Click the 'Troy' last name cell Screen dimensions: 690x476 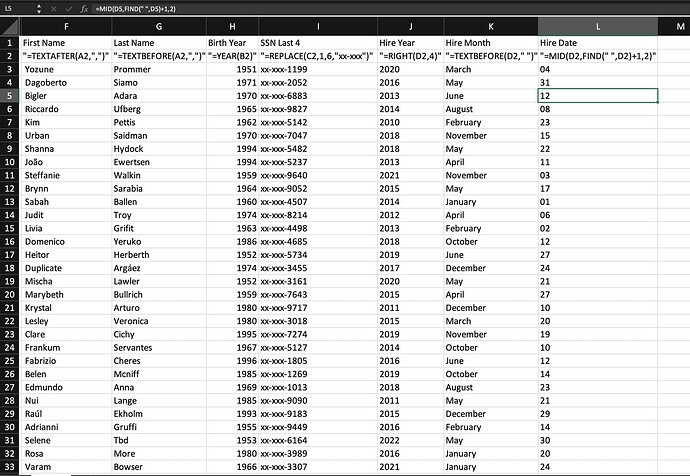point(159,215)
